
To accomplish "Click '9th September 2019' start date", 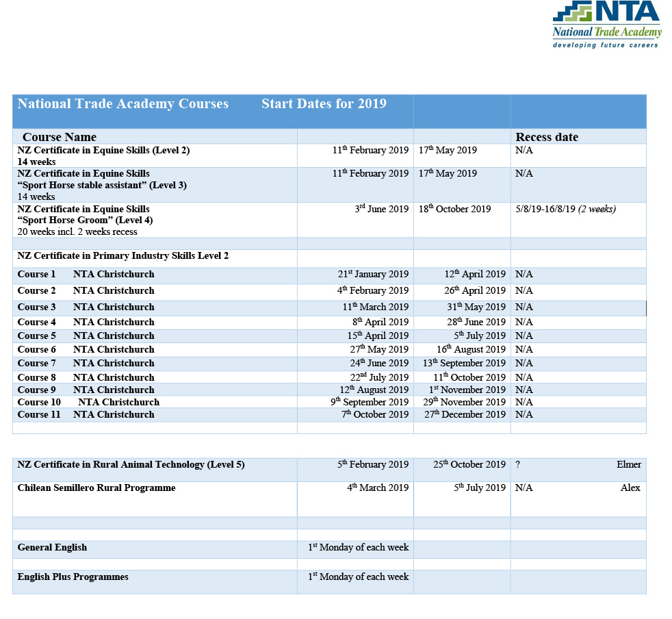I will click(x=370, y=402).
